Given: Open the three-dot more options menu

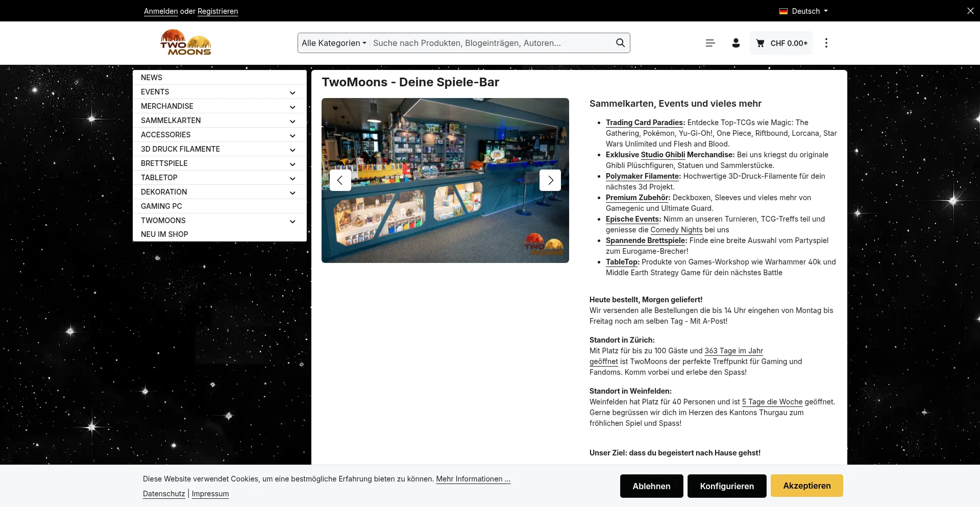Looking at the screenshot, I should (x=826, y=43).
